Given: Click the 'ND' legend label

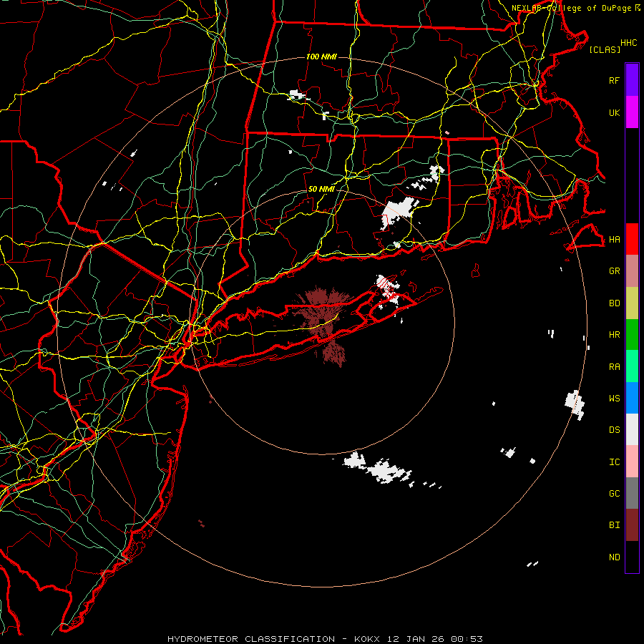Looking at the screenshot, I should pos(614,557).
